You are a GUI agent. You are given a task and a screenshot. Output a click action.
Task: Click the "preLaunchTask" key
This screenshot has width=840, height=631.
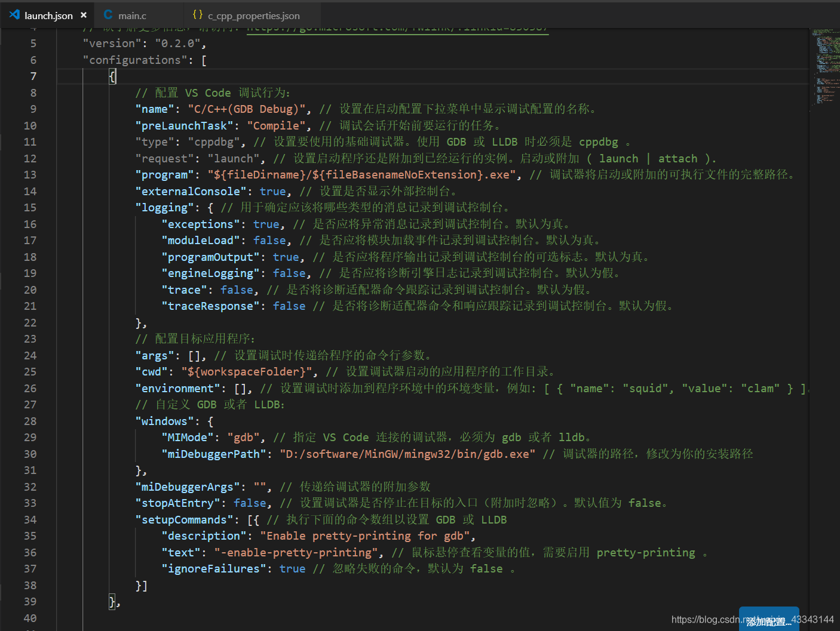pos(184,126)
